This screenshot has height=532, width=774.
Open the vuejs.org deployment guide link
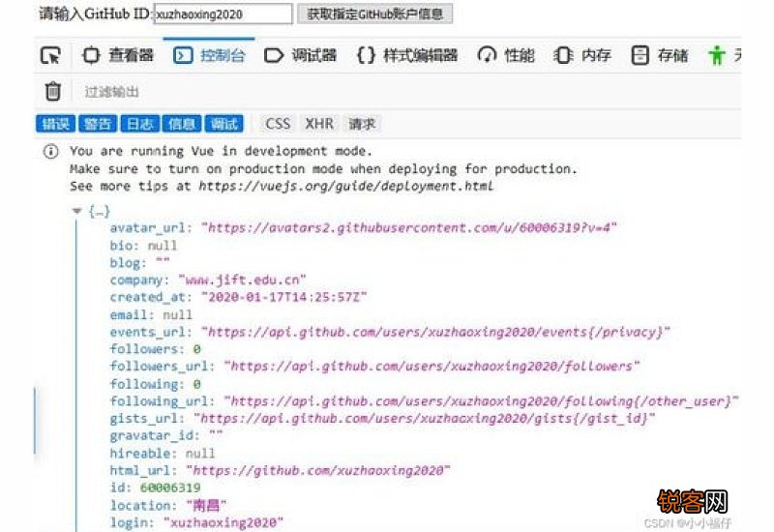[346, 186]
